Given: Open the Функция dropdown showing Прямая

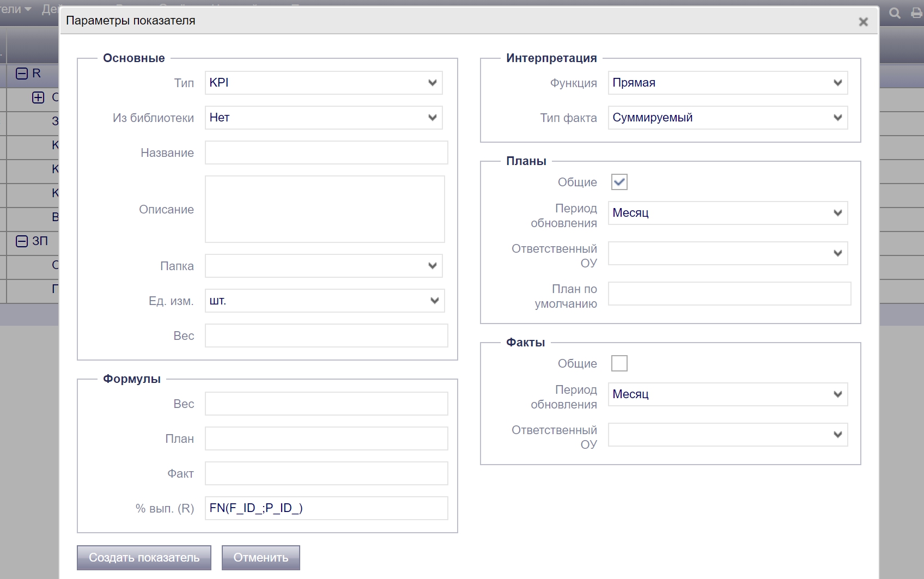Looking at the screenshot, I should [x=727, y=83].
